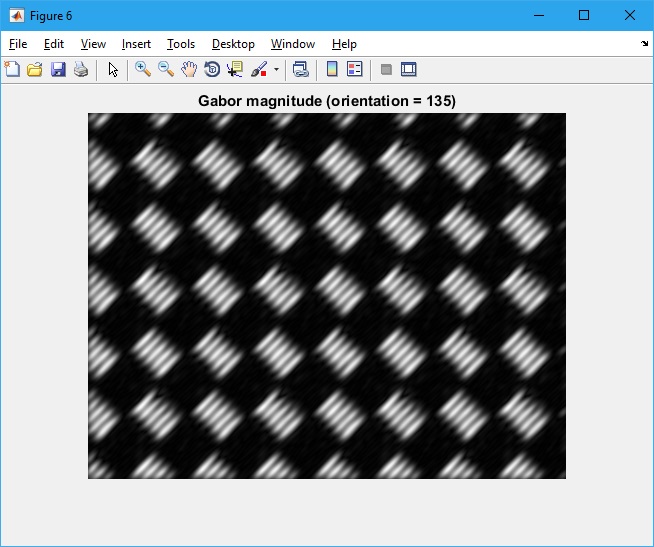Open a file with the folder icon
This screenshot has width=654, height=547.
[34, 70]
